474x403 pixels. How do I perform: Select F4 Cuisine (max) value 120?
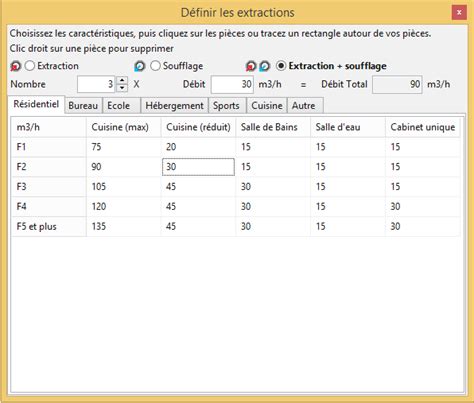click(124, 206)
